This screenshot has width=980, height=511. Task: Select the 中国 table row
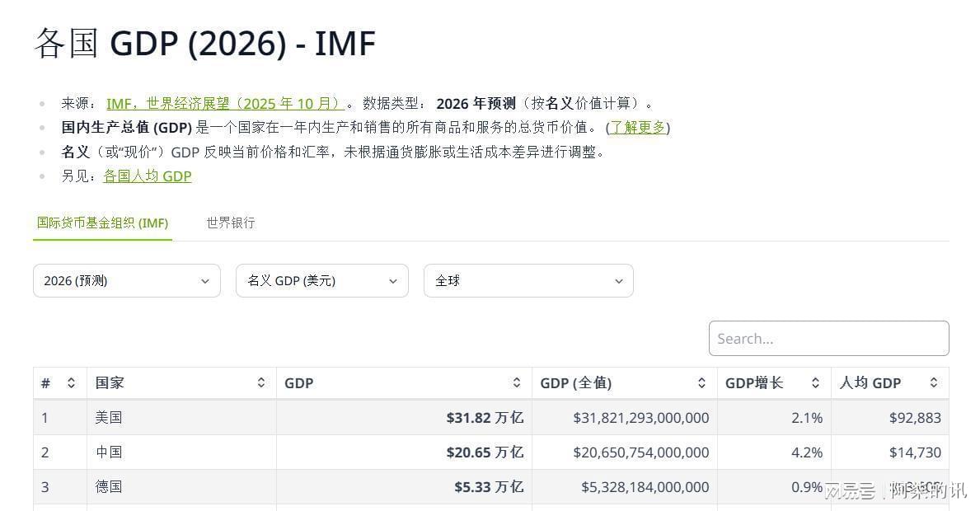point(109,452)
